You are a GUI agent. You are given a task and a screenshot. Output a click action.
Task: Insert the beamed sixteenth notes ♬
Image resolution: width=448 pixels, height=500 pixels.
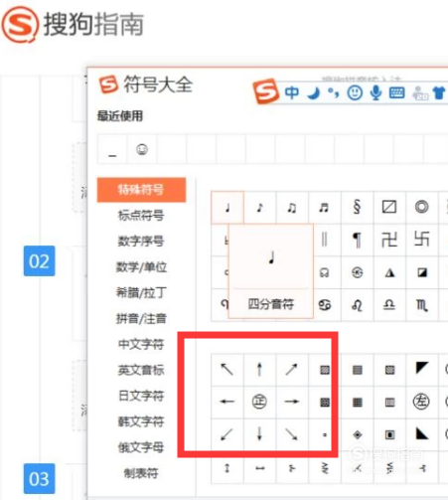click(x=324, y=207)
